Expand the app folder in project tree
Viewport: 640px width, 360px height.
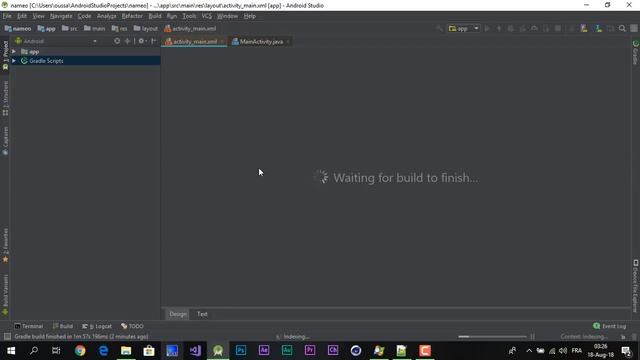point(14,52)
